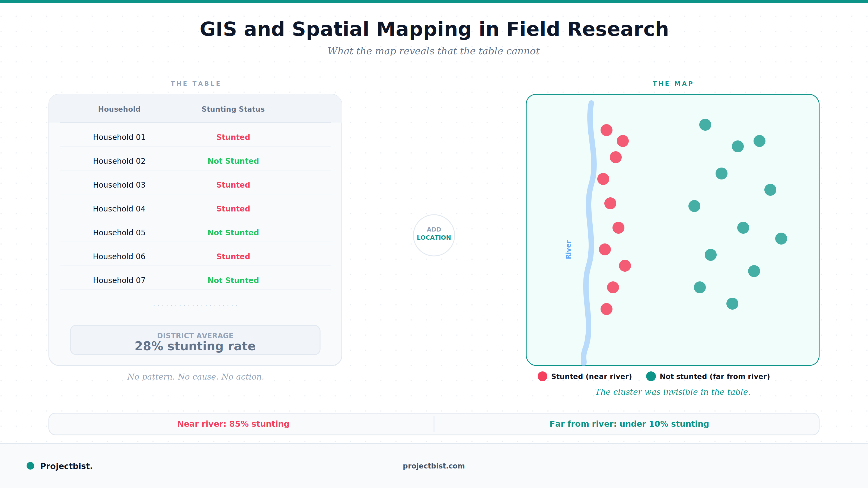Screen dimensions: 868x488
Task: Click the red Stunted legend dot
Action: click(542, 376)
